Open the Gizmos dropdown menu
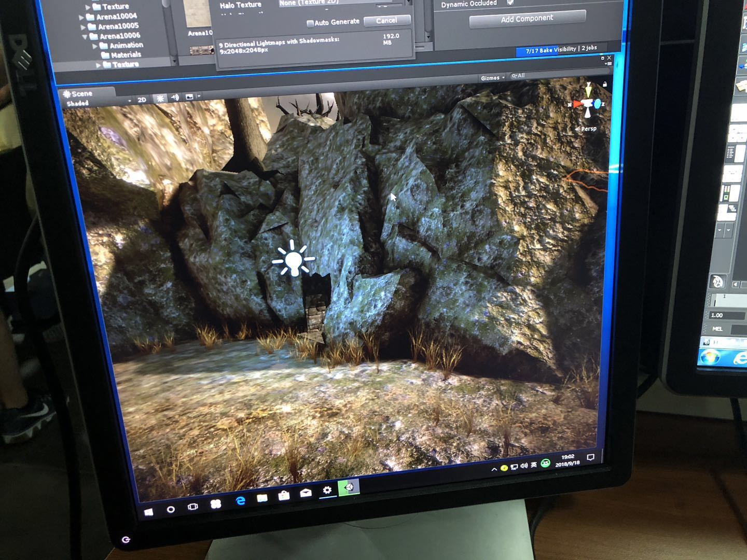 [x=492, y=78]
